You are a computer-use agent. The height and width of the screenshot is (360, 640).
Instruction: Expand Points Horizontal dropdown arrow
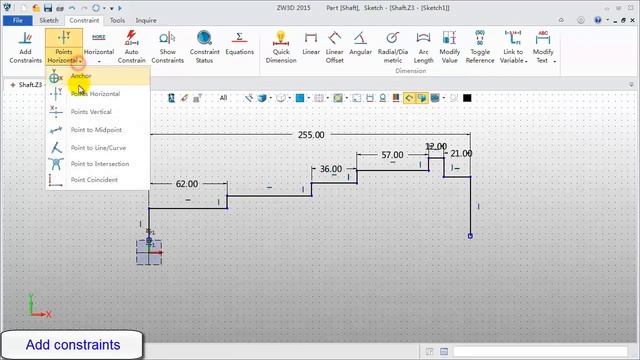tap(81, 61)
